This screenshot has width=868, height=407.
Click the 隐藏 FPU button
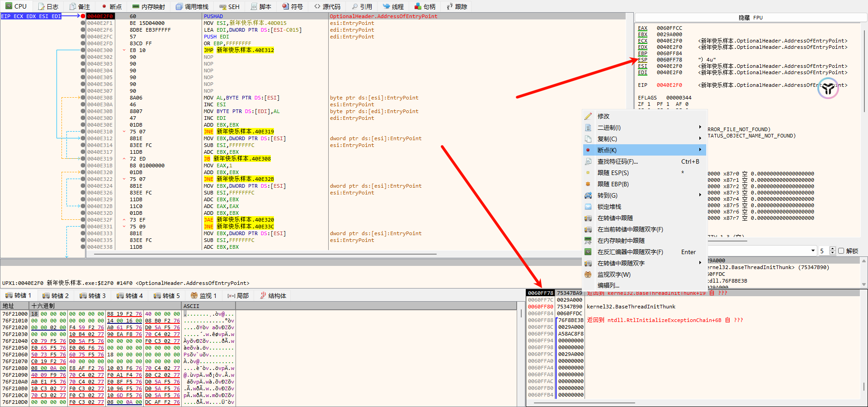click(750, 18)
